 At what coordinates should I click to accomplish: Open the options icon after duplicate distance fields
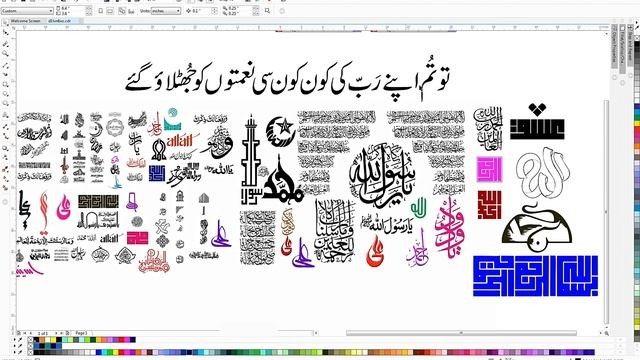tap(267, 11)
